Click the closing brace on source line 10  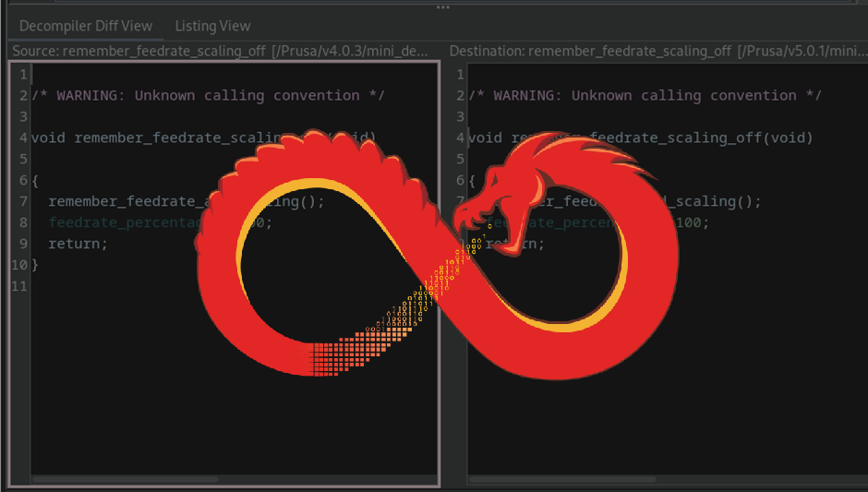pyautogui.click(x=35, y=265)
